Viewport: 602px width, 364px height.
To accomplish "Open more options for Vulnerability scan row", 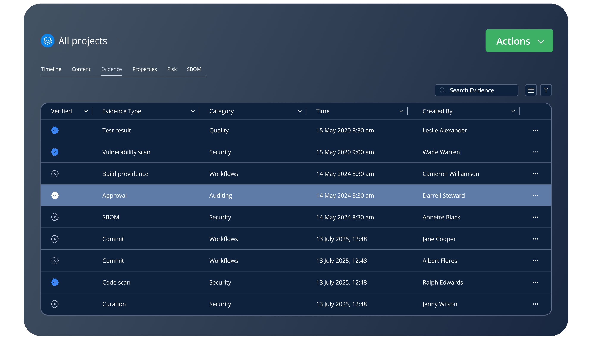I will tap(535, 152).
